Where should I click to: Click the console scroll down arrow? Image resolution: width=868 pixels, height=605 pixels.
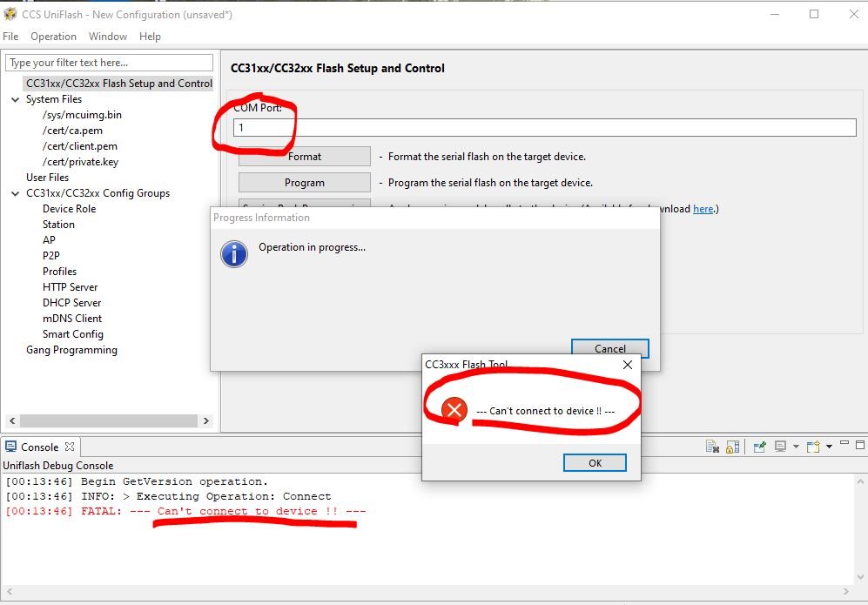point(859,577)
